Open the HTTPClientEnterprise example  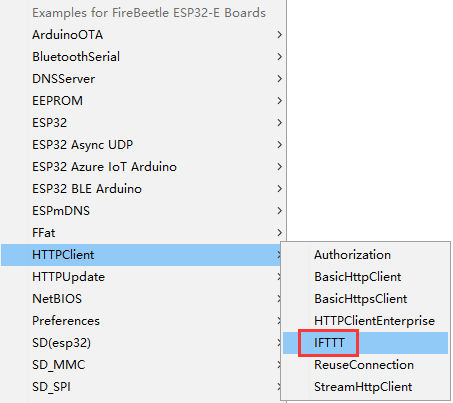tap(365, 321)
